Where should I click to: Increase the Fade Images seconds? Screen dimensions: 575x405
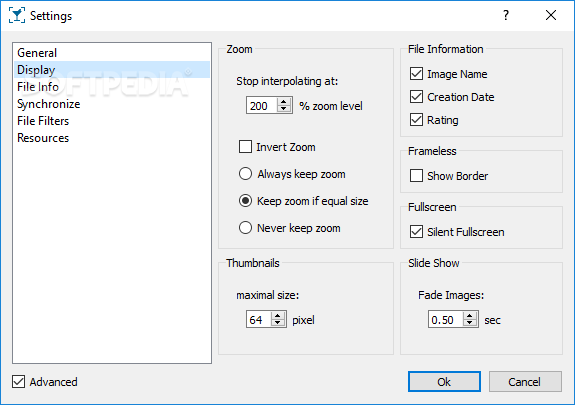(469, 316)
